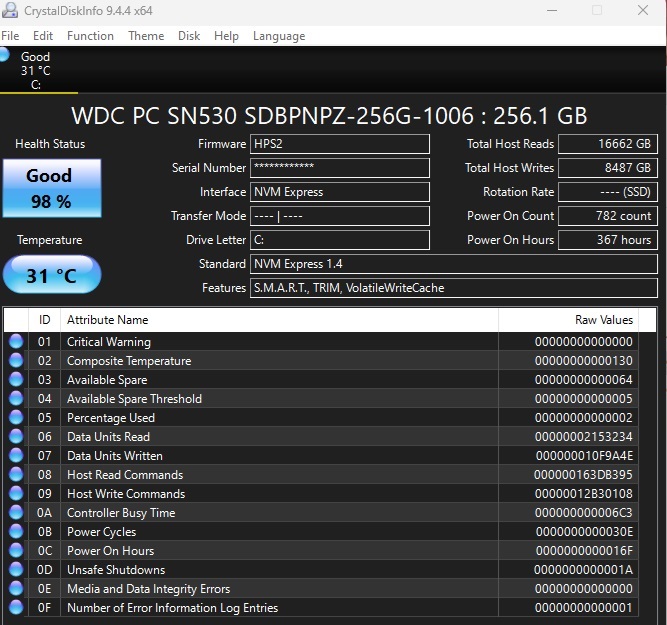Click ID cell 0D in the attribute table
667x625 pixels.
pyautogui.click(x=44, y=570)
